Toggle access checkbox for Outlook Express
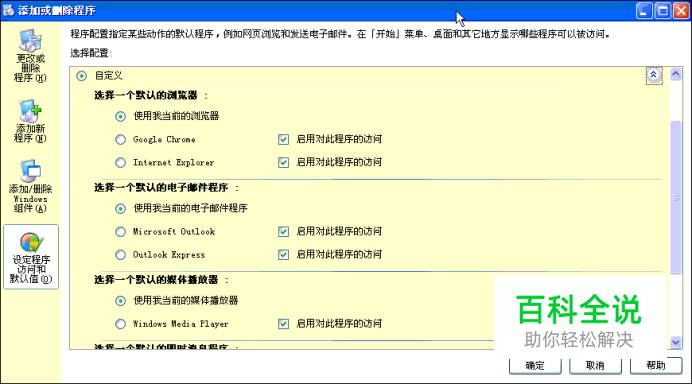This screenshot has height=384, width=692. tap(283, 255)
